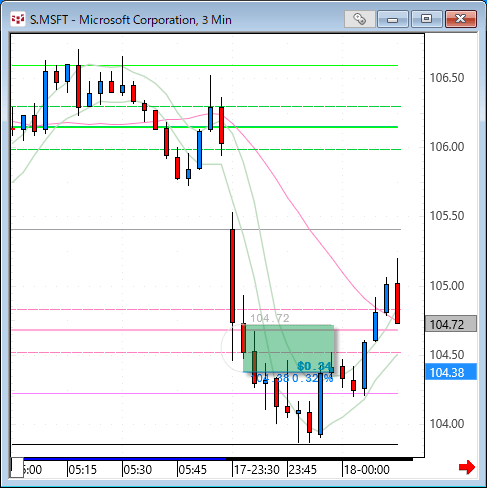Click the blue 104.38 price marker on axis
487x488 pixels.
click(x=451, y=372)
